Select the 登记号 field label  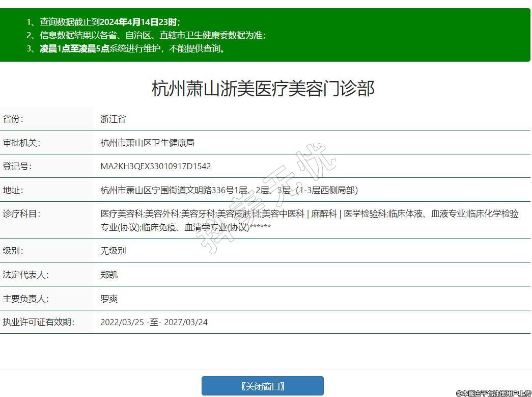(x=17, y=166)
